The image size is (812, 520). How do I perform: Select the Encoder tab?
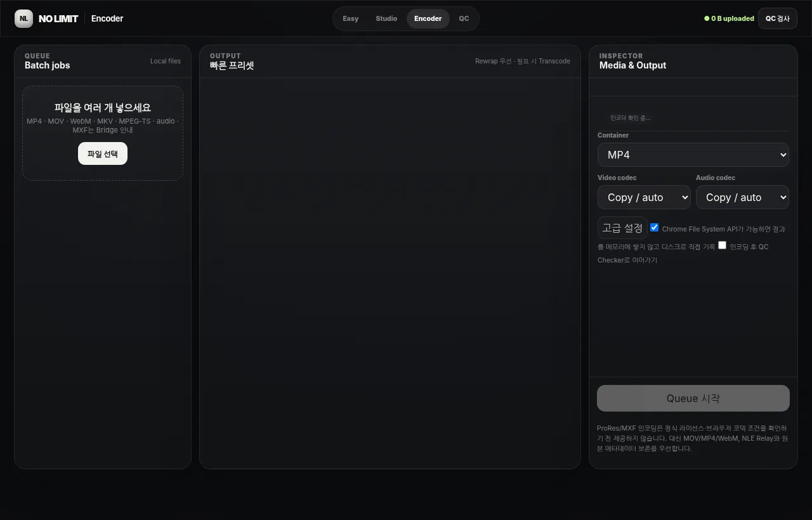pyautogui.click(x=428, y=19)
